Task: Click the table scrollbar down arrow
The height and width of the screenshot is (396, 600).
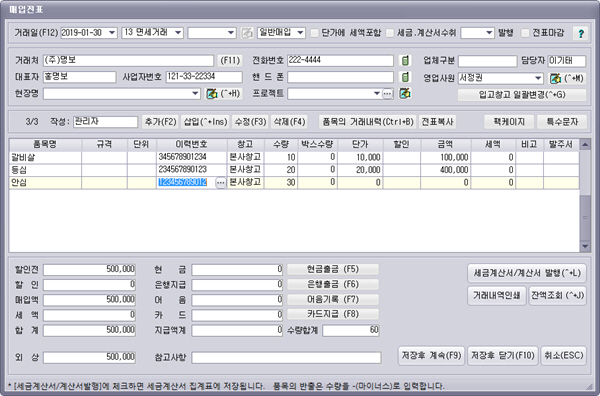Action: [585, 246]
